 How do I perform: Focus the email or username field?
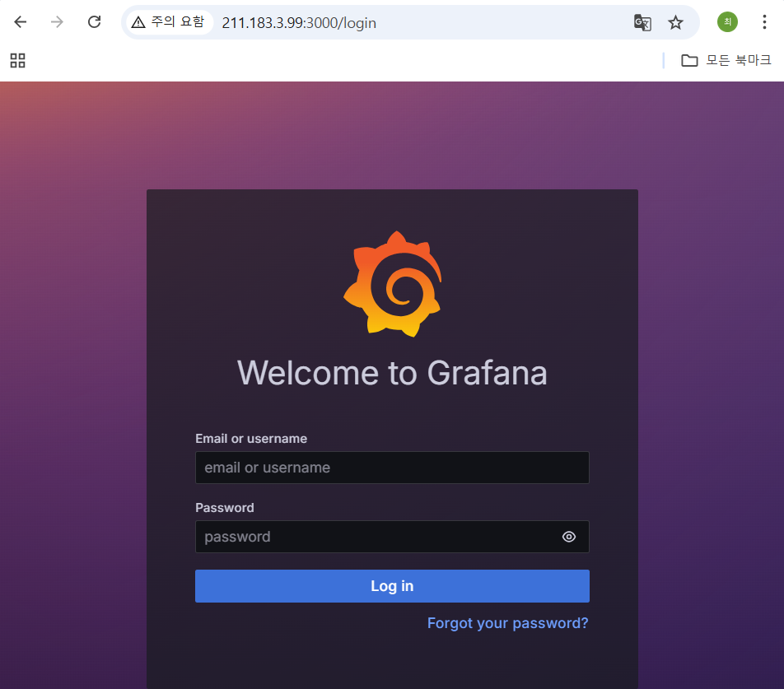click(x=392, y=468)
